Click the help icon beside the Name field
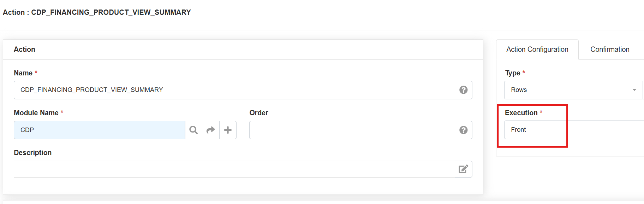 pos(463,90)
